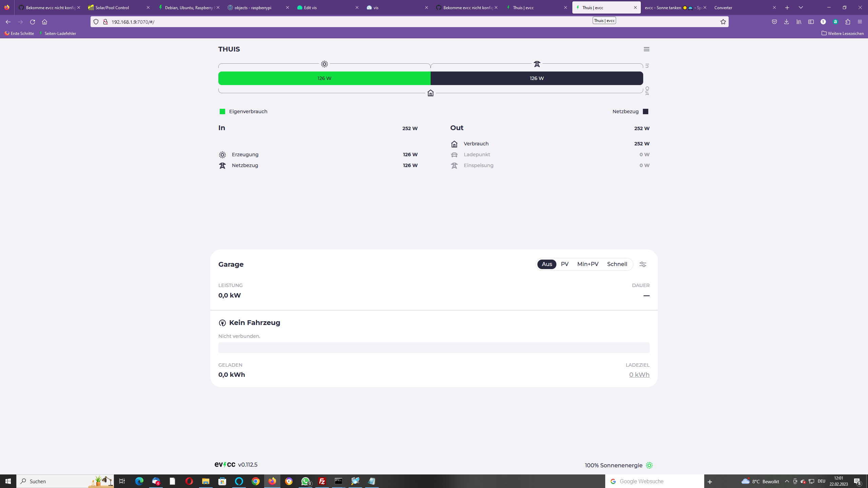
Task: Click Firefox bookmark star icon
Action: (x=723, y=22)
